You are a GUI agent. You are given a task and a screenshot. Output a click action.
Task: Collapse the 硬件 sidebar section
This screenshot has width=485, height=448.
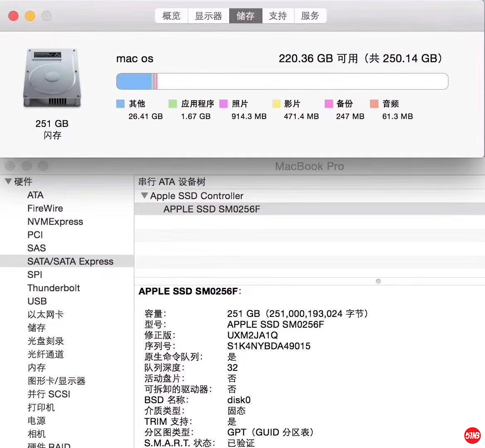[x=8, y=182]
